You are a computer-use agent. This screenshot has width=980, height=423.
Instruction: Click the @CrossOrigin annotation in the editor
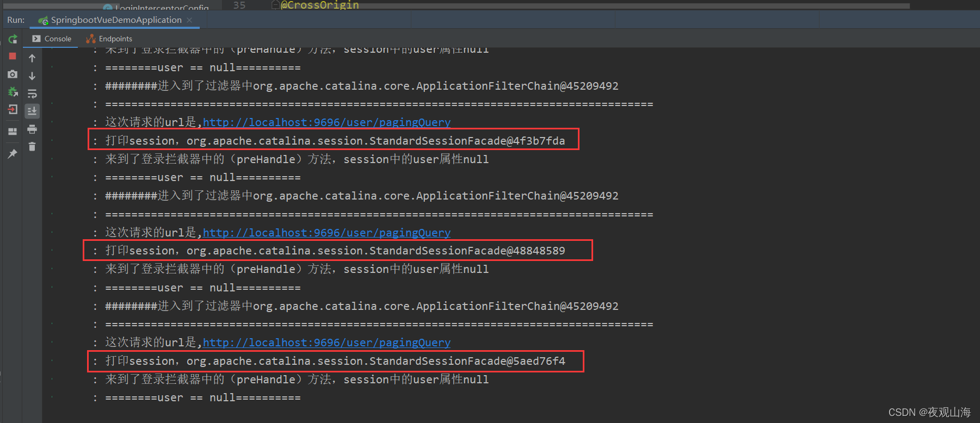tap(320, 5)
